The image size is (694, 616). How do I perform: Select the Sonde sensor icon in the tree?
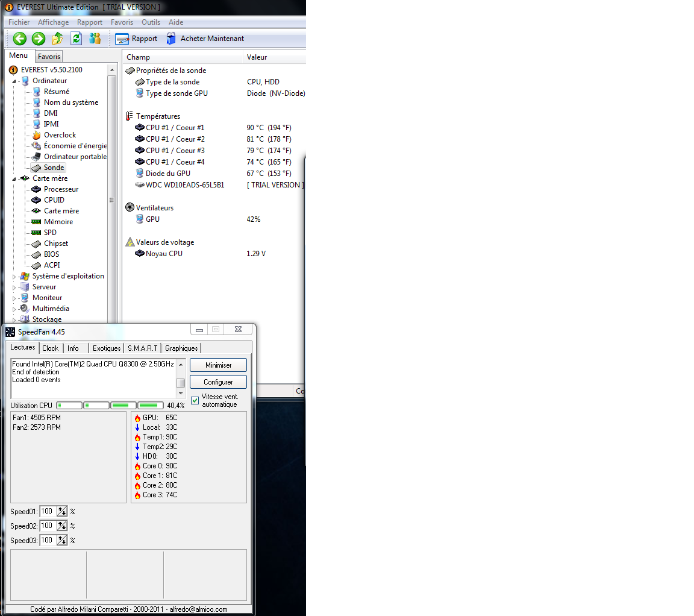[36, 168]
